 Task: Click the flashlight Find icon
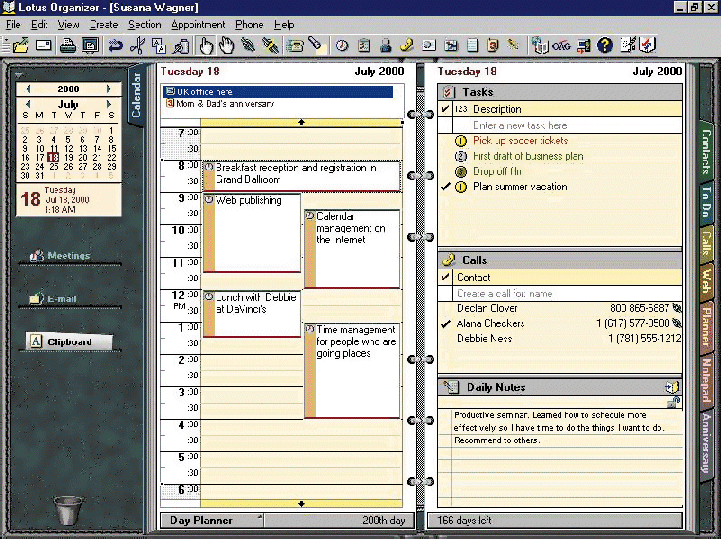click(315, 45)
